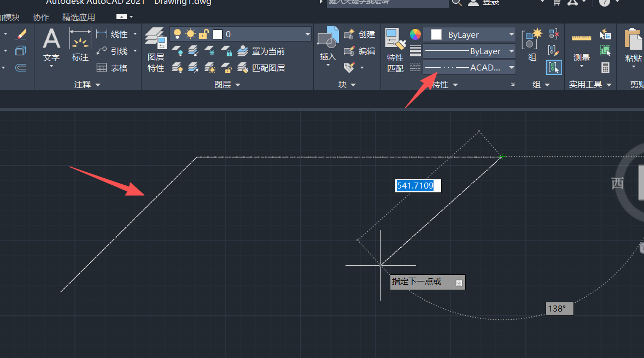This screenshot has height=358, width=644.
Task: Open 图层特性 (Layer Properties) manager
Action: coord(156,49)
